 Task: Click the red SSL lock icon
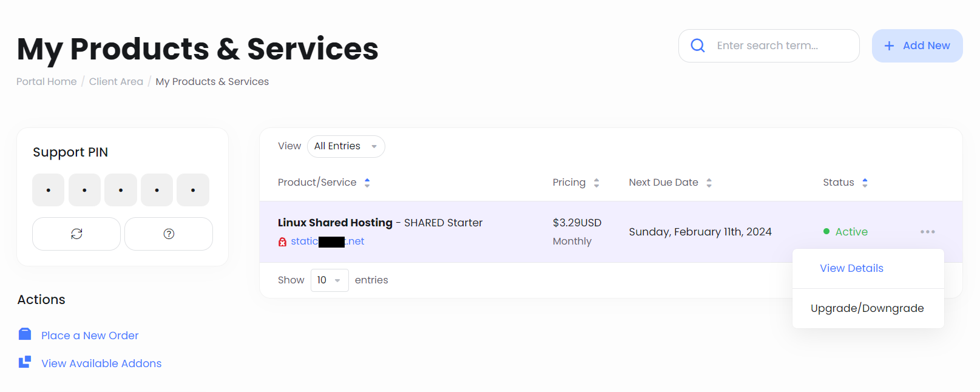(282, 242)
